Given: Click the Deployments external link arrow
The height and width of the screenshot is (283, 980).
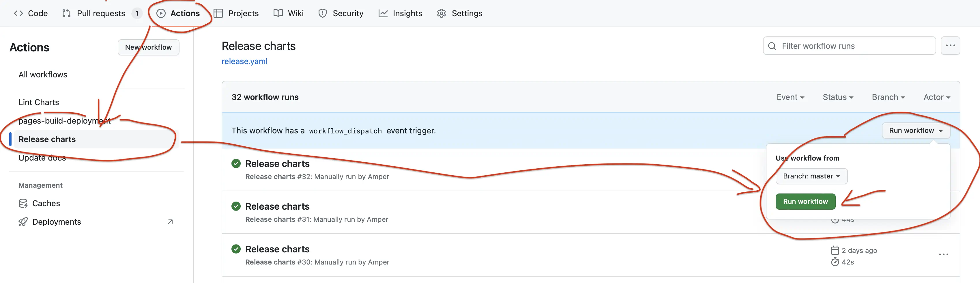Looking at the screenshot, I should click(x=170, y=222).
